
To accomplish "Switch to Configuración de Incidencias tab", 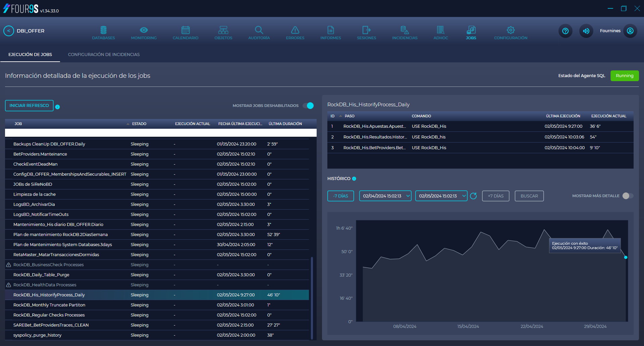I will [x=104, y=54].
